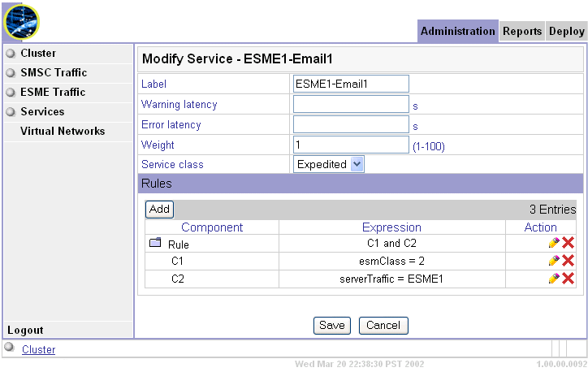Add a new rule entry
The width and height of the screenshot is (588, 372).
[159, 209]
